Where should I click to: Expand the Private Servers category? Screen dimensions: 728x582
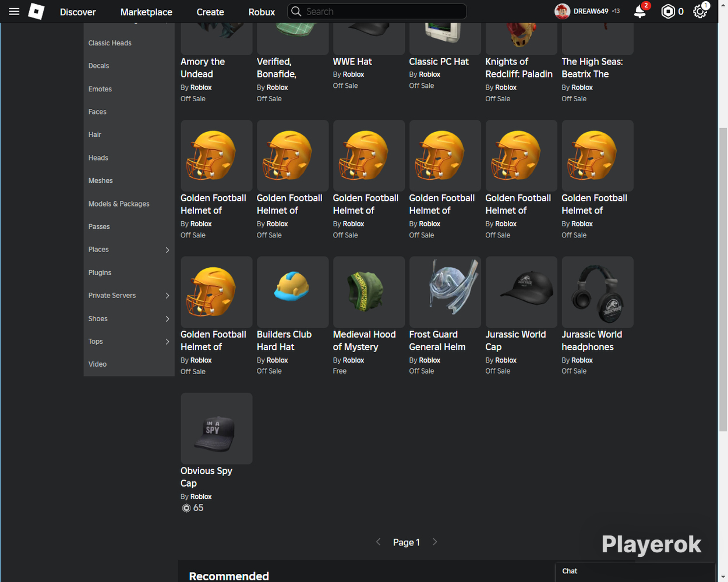point(167,296)
